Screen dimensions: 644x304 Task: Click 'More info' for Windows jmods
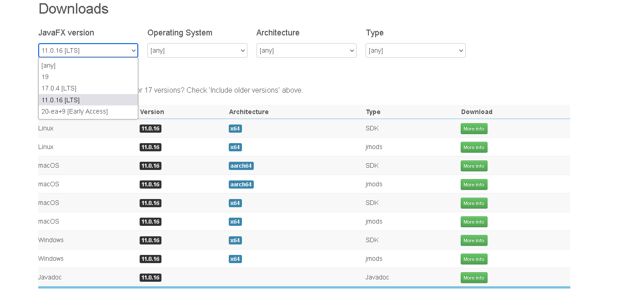(x=473, y=259)
